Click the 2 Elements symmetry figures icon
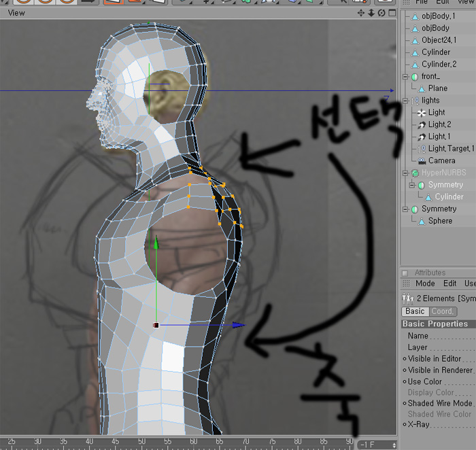Screen dimensions: 476x450 [408, 299]
